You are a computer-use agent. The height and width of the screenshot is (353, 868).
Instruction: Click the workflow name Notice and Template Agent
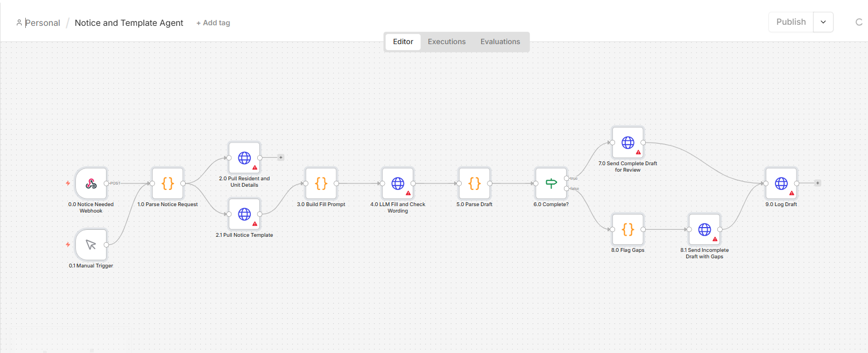[129, 23]
